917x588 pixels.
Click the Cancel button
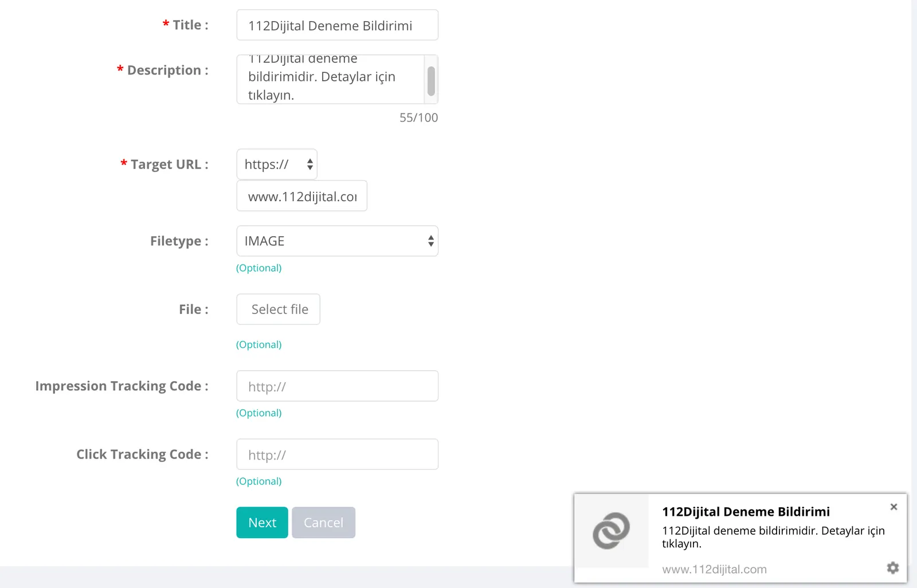323,523
